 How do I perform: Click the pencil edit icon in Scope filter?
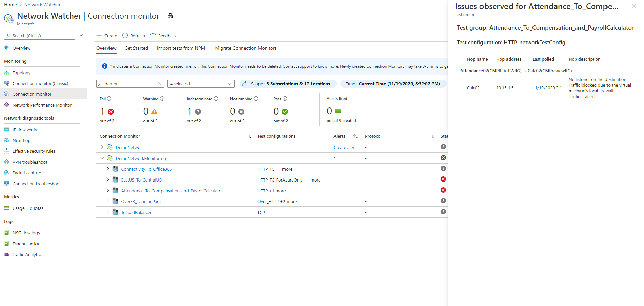click(x=244, y=84)
